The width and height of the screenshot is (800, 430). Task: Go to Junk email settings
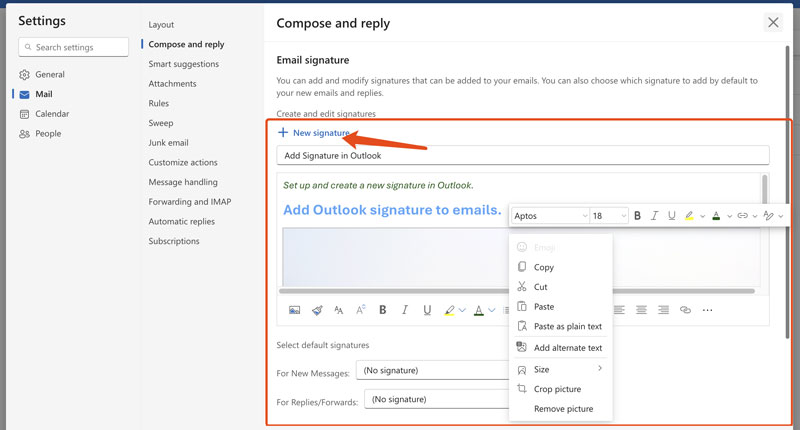(x=168, y=143)
